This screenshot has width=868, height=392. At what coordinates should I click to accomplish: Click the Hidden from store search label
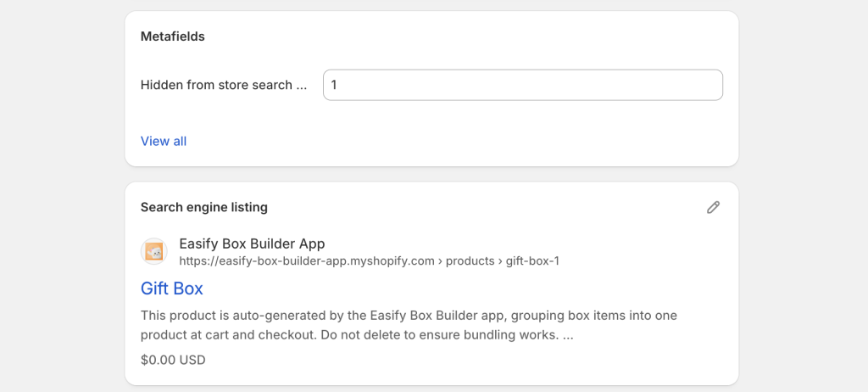(216, 85)
